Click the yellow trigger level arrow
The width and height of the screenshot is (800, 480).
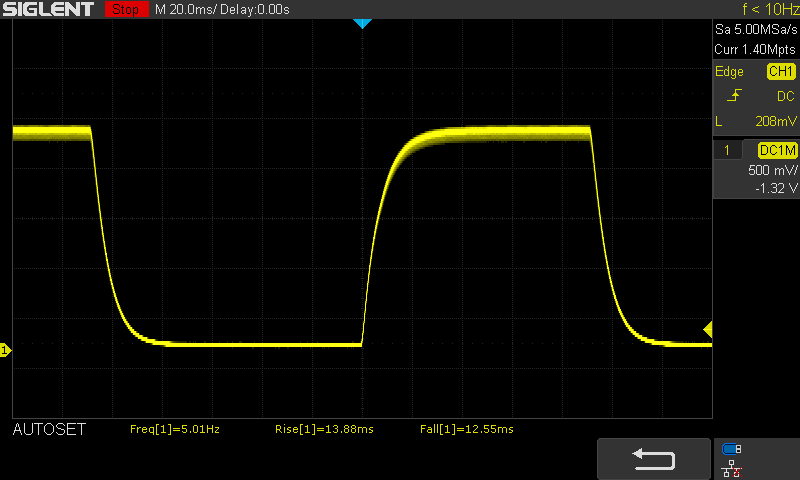708,329
